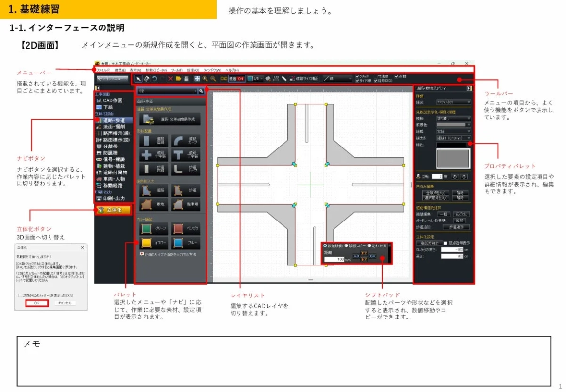
Task: Click the 高低差設定 button
Action: tap(429, 243)
